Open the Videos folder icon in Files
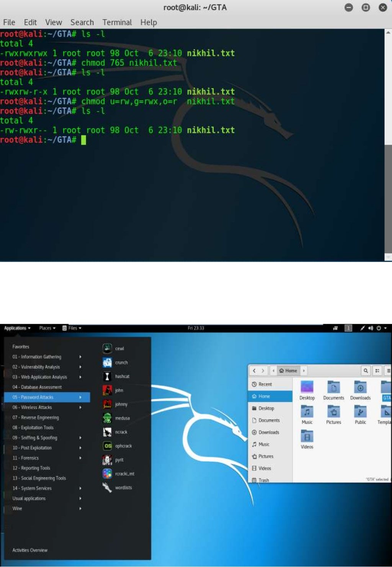 point(307,439)
